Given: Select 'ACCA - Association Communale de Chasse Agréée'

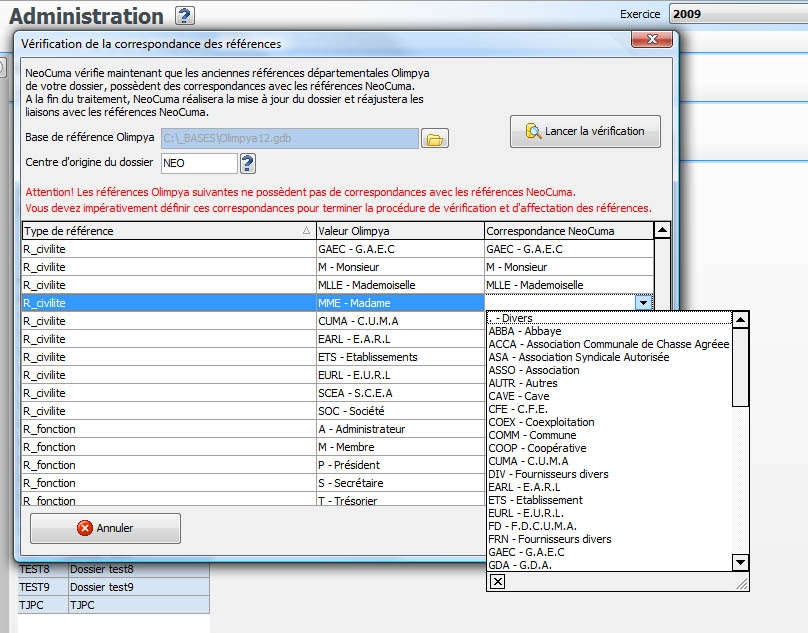Looking at the screenshot, I should pos(609,344).
